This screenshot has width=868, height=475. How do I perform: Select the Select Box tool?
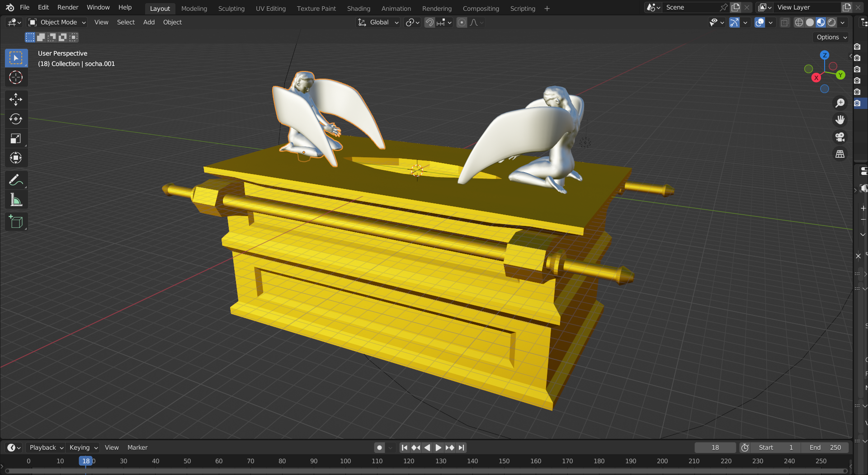point(16,58)
